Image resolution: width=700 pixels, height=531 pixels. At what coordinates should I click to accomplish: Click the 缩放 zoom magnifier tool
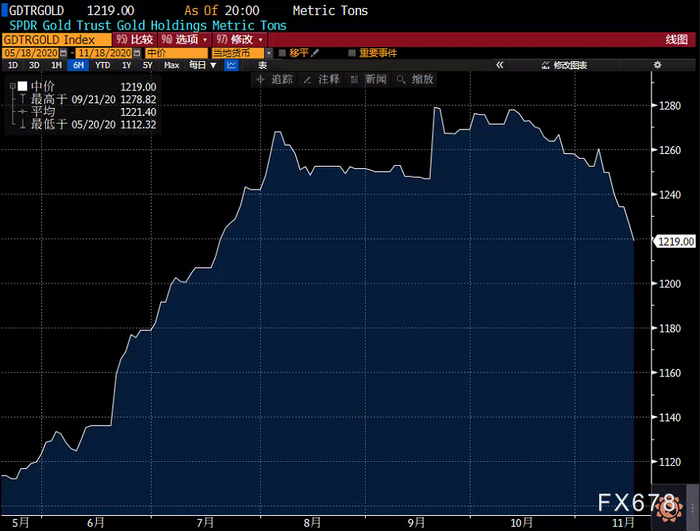point(415,79)
